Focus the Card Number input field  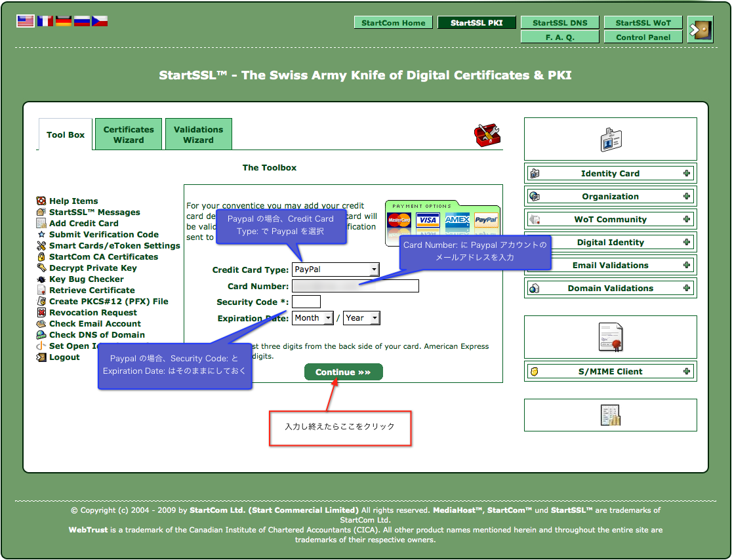point(356,286)
